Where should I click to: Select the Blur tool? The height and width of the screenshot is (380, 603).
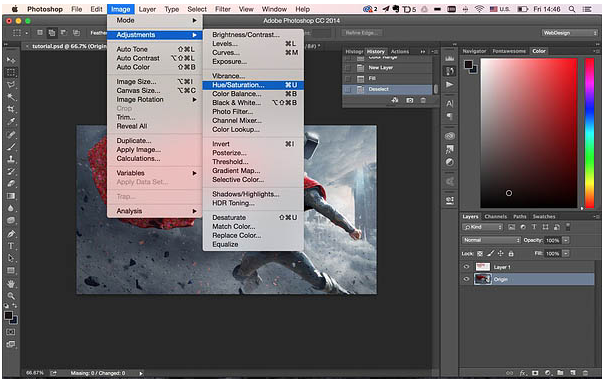pos(11,208)
